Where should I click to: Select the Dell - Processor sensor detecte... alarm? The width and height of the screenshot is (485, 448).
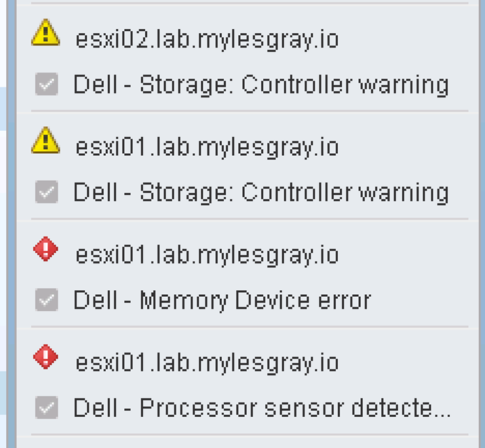click(x=262, y=408)
